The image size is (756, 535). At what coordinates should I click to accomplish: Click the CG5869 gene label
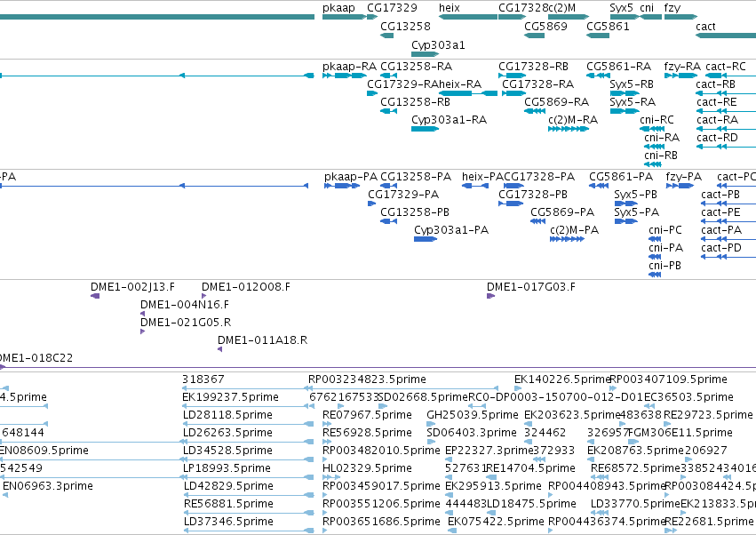point(545,27)
